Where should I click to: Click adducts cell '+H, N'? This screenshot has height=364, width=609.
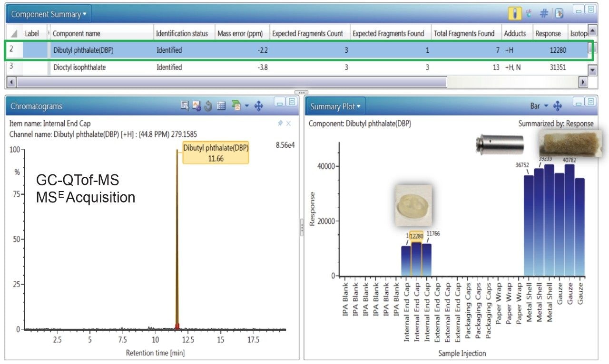(513, 67)
